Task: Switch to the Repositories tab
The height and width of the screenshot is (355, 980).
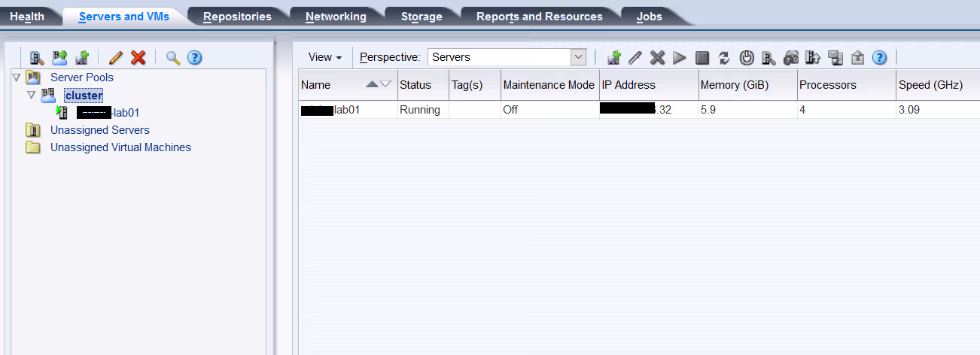Action: pos(237,17)
